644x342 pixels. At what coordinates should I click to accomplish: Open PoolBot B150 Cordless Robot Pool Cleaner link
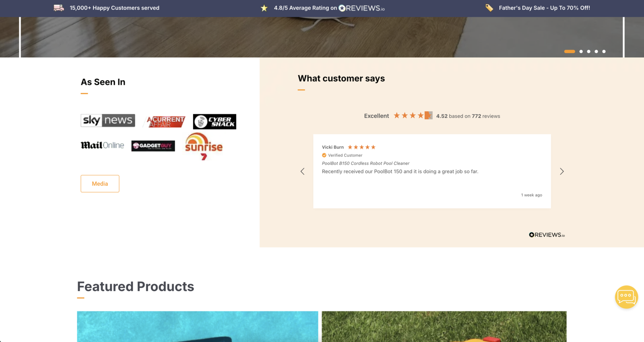365,163
